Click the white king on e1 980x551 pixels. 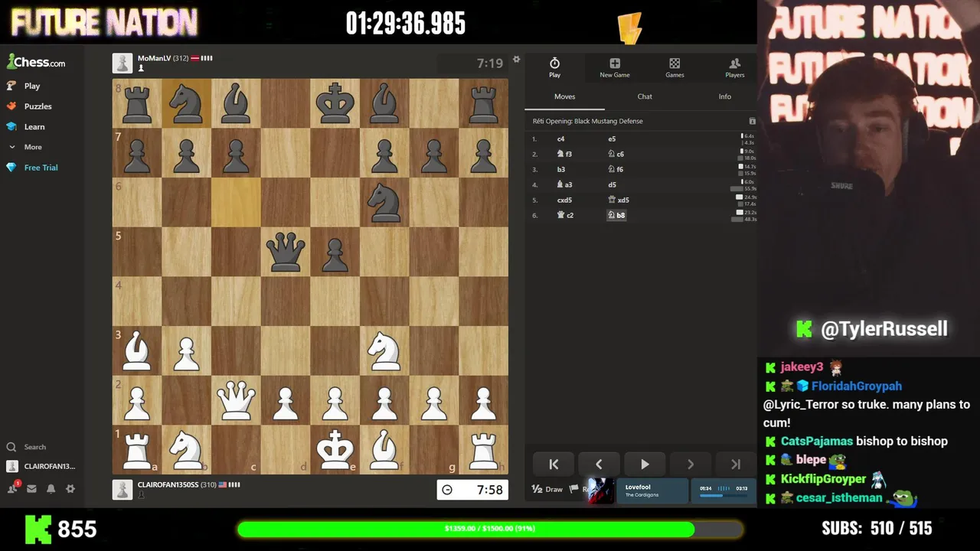[x=335, y=449]
